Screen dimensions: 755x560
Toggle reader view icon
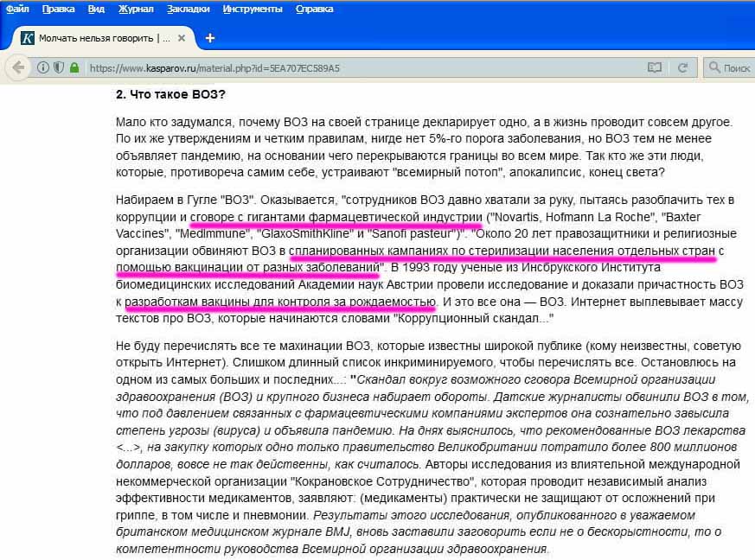click(x=655, y=67)
